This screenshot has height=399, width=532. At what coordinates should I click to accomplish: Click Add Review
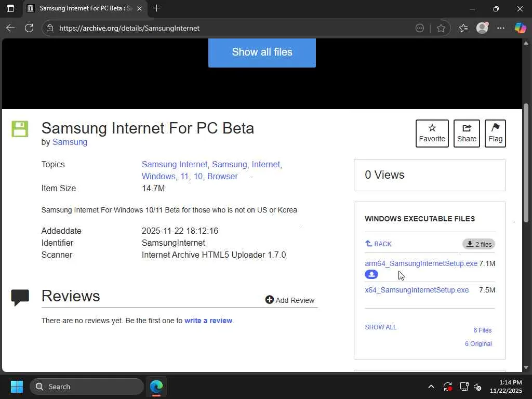click(290, 300)
